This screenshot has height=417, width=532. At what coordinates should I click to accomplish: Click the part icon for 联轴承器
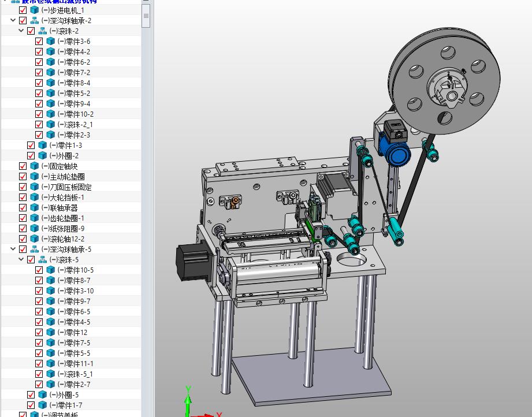coord(34,208)
